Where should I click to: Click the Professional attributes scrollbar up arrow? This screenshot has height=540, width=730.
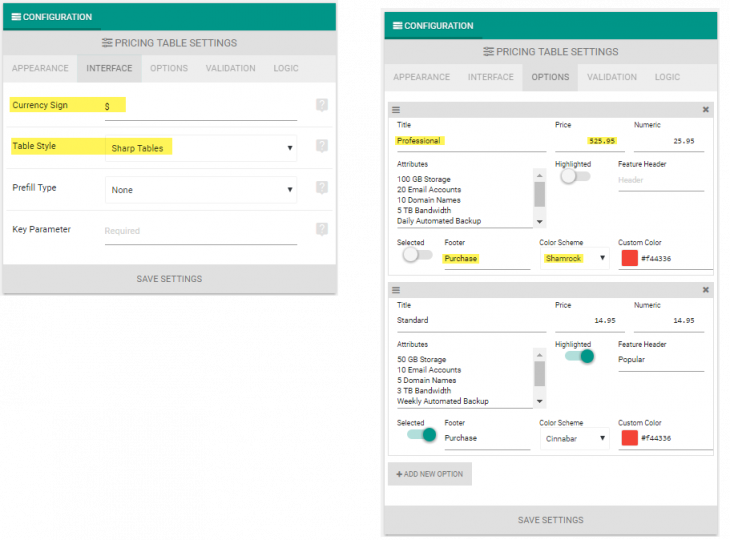click(x=540, y=175)
